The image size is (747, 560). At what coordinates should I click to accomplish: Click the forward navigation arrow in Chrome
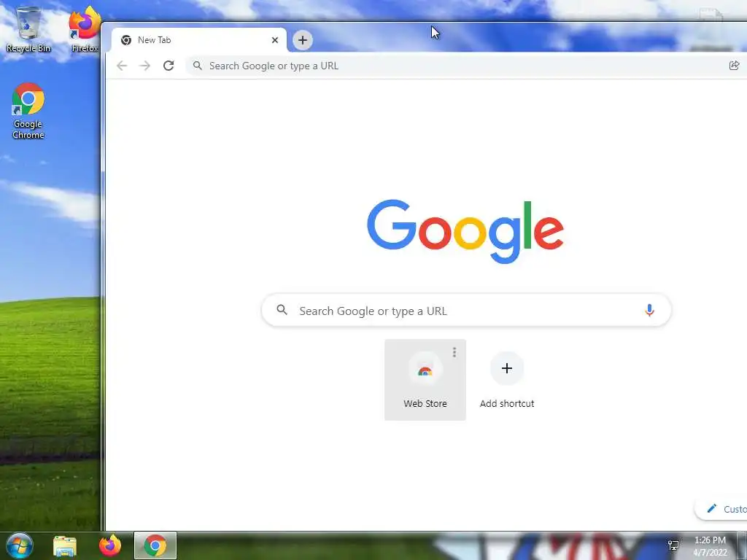[x=145, y=66]
